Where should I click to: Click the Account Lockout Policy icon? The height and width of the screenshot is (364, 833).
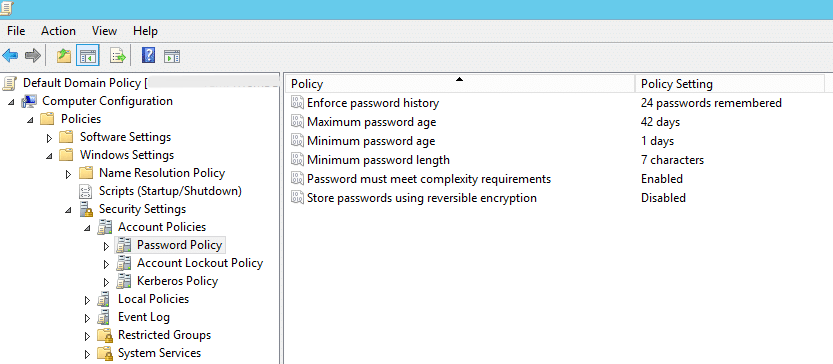[124, 263]
